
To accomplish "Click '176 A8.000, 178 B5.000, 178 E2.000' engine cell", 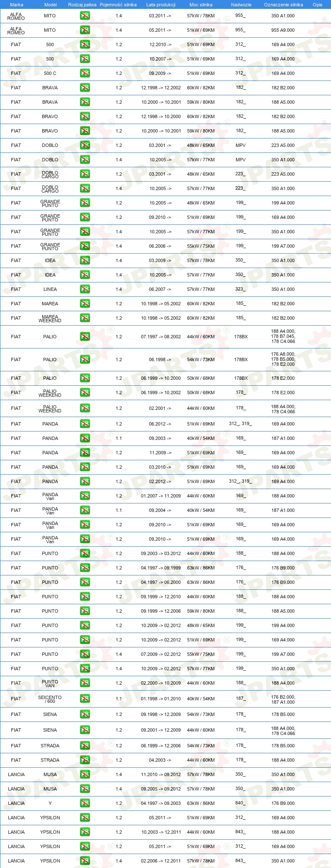I will point(283,359).
